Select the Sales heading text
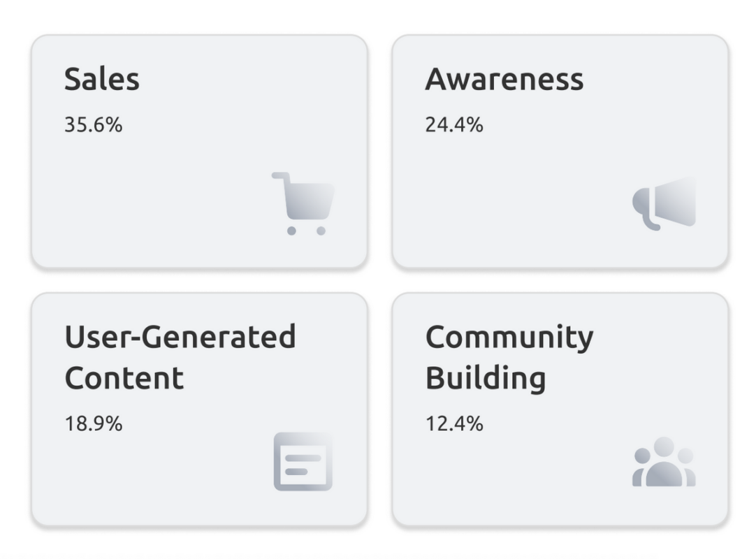 pyautogui.click(x=102, y=79)
